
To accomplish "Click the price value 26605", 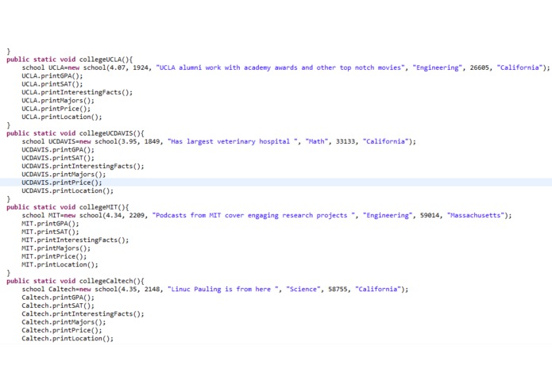I will click(480, 67).
